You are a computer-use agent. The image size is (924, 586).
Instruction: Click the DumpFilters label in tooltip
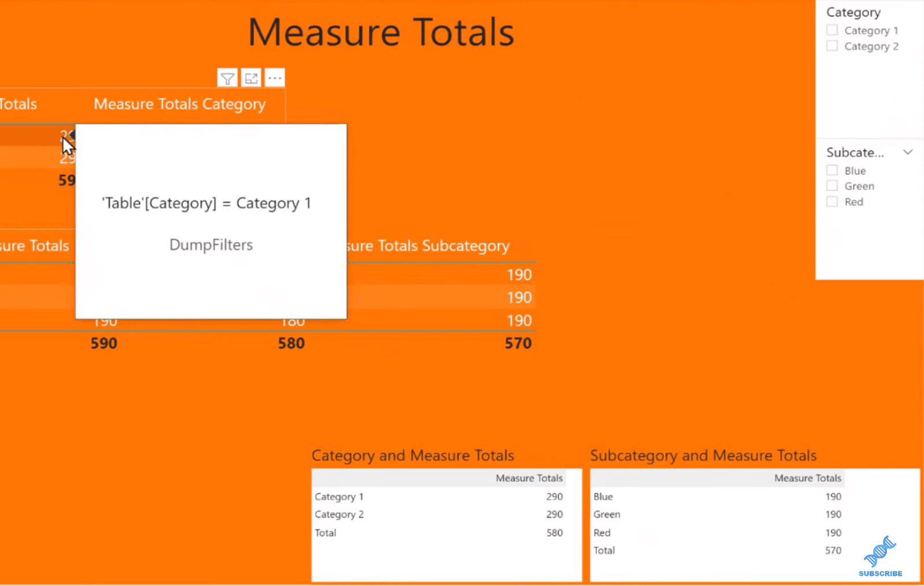pos(211,245)
